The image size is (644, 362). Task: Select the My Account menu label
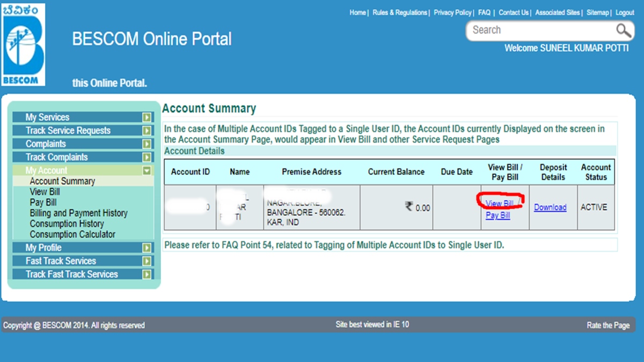click(x=46, y=171)
